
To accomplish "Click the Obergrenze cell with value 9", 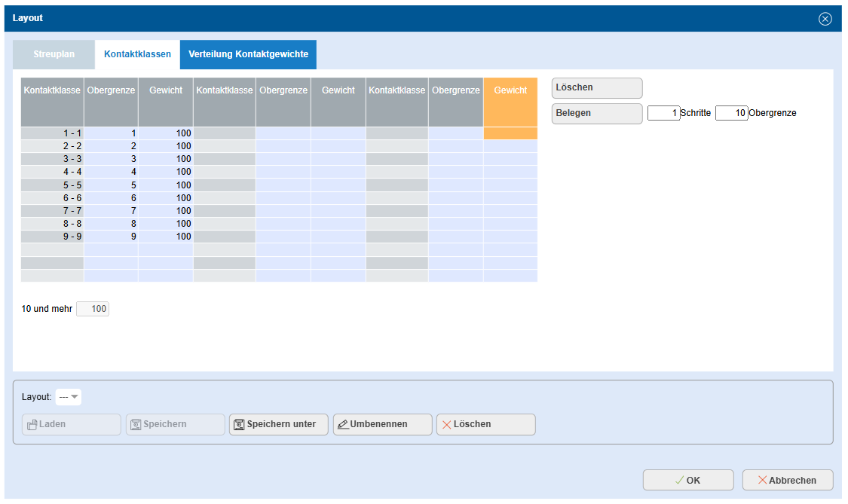I will pyautogui.click(x=111, y=237).
